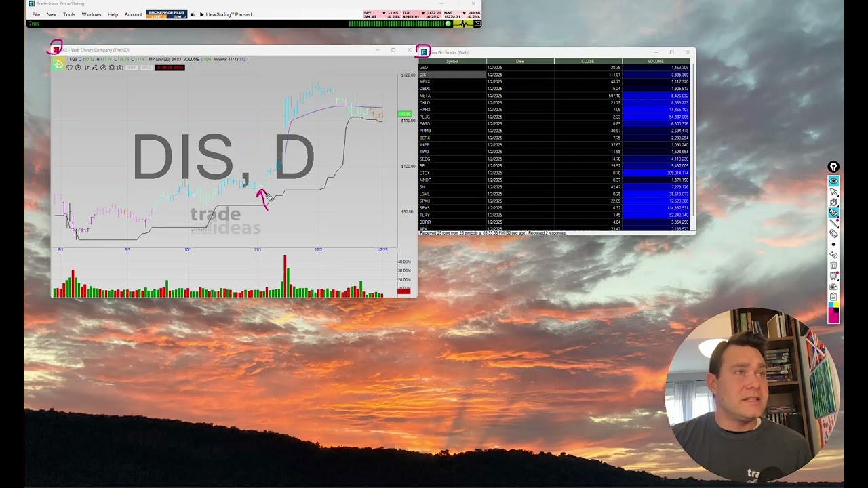Click the SPY index ticker box
Viewport: 868px width, 488px height.
pos(382,14)
